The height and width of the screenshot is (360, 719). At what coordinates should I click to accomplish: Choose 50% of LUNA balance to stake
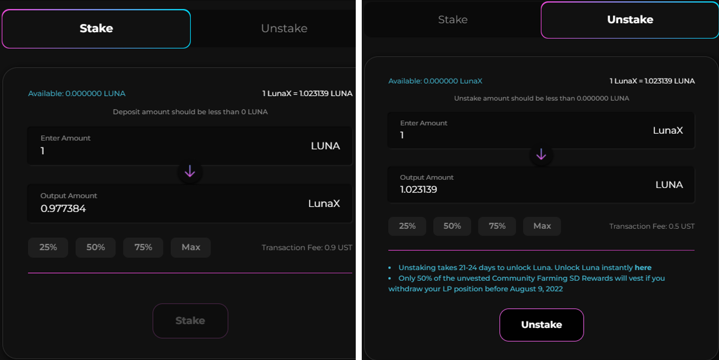95,247
